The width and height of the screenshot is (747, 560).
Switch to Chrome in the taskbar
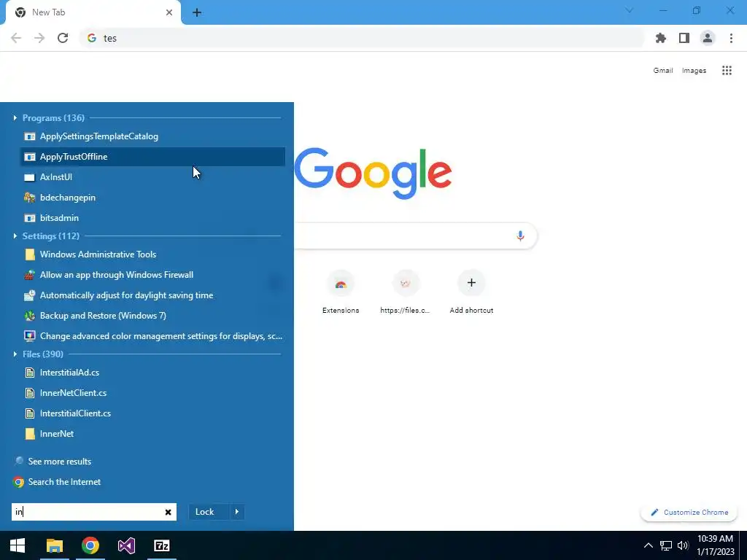click(90, 545)
